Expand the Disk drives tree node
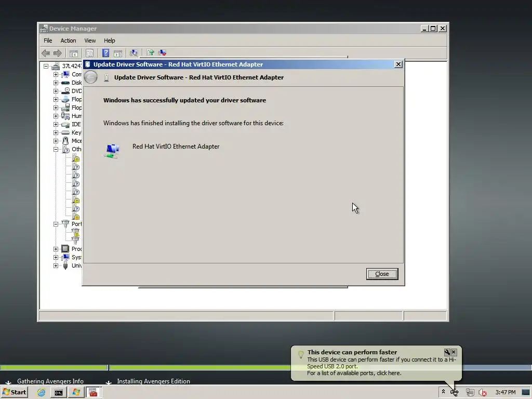Image resolution: width=532 pixels, height=399 pixels. tap(56, 83)
